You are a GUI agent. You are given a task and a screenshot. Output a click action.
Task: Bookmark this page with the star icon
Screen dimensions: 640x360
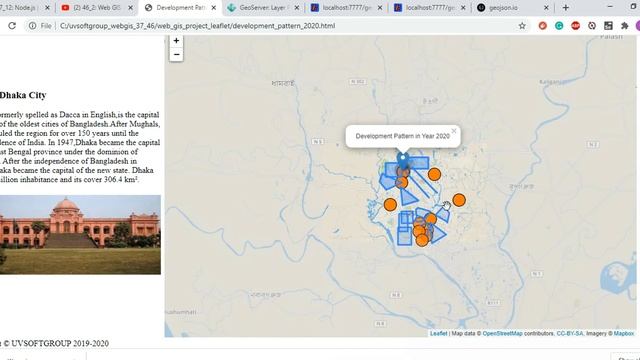522,26
